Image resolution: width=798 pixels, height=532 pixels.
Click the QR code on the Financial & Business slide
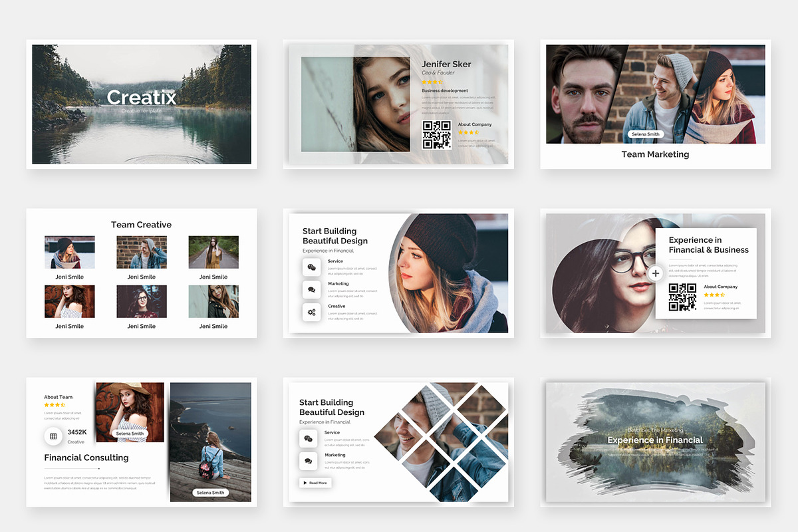click(x=682, y=297)
